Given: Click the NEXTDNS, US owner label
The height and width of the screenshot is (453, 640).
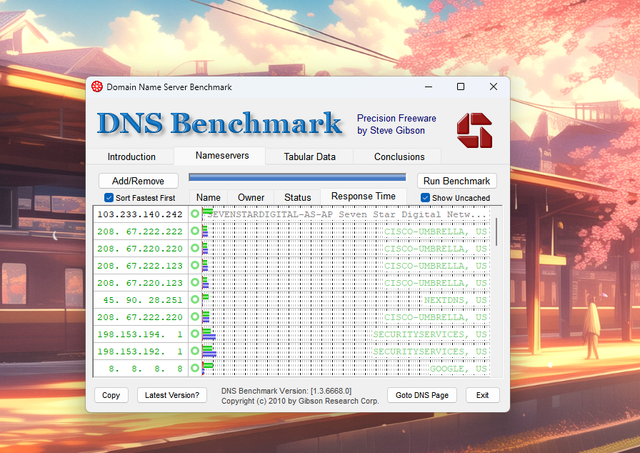Looking at the screenshot, I should (456, 300).
